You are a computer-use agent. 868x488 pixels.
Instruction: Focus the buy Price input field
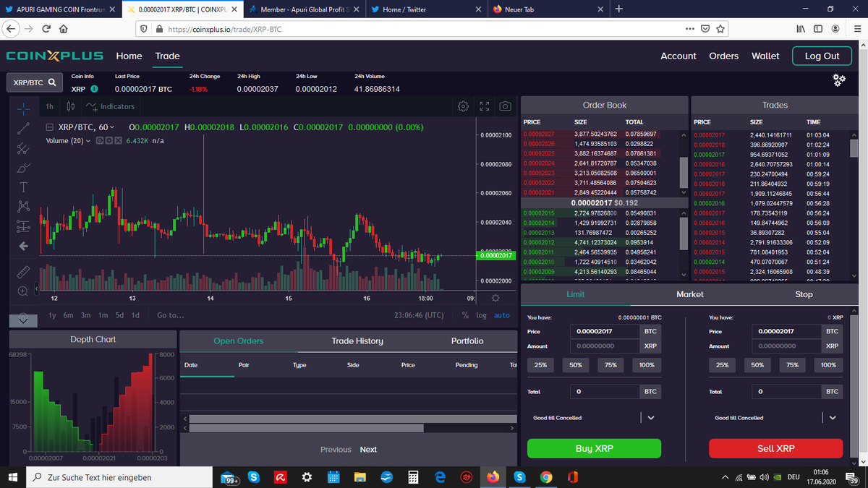605,331
